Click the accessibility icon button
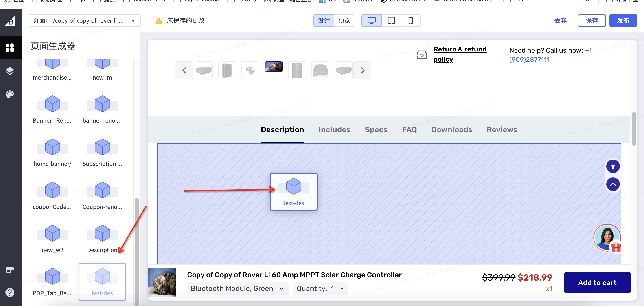 (613, 166)
